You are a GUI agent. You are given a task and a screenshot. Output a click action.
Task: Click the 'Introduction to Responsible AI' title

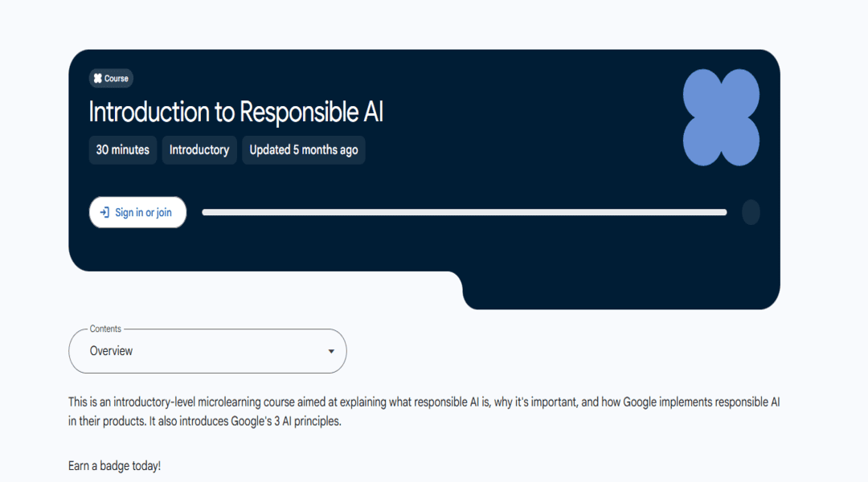pyautogui.click(x=235, y=112)
